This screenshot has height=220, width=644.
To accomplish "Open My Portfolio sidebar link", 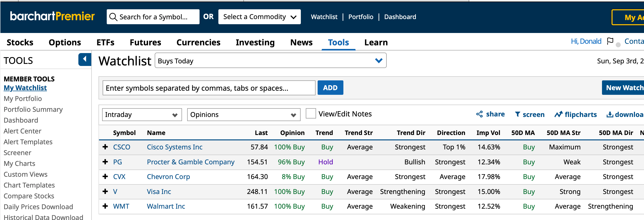I will pos(23,98).
